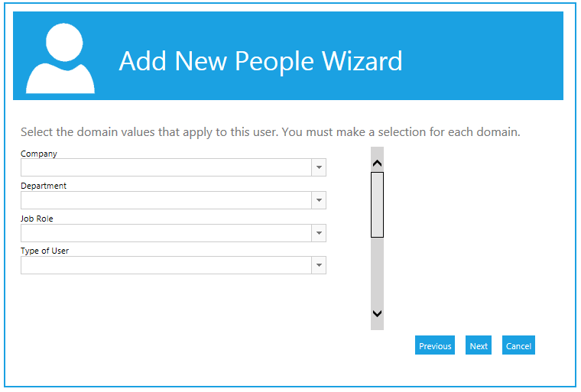Expand the Job Role dropdown arrow
Image resolution: width=581 pixels, height=392 pixels.
click(319, 232)
